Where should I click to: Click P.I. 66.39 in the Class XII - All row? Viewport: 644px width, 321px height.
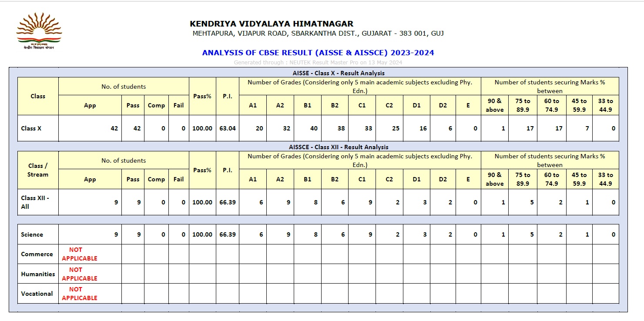coord(228,202)
